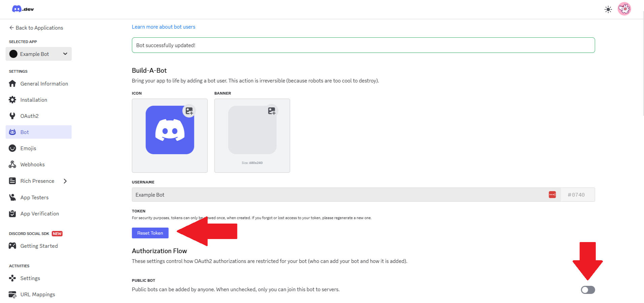This screenshot has width=644, height=303.
Task: Click the Example Bot username field
Action: pos(337,195)
